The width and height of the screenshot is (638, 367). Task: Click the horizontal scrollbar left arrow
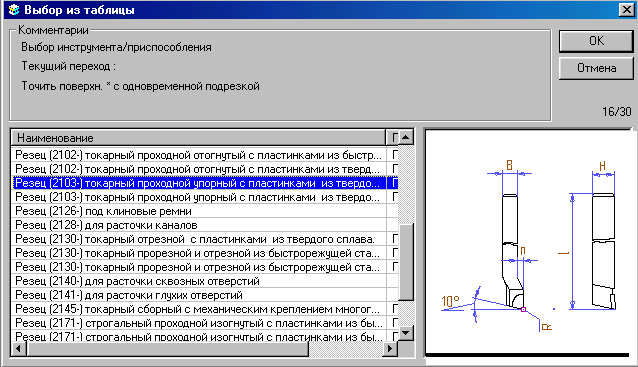coord(18,349)
